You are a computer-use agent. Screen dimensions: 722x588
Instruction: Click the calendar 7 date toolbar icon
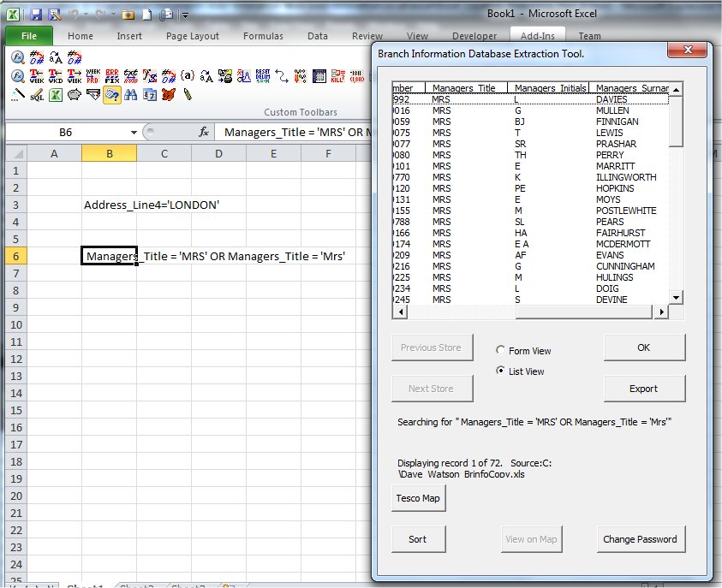(150, 95)
